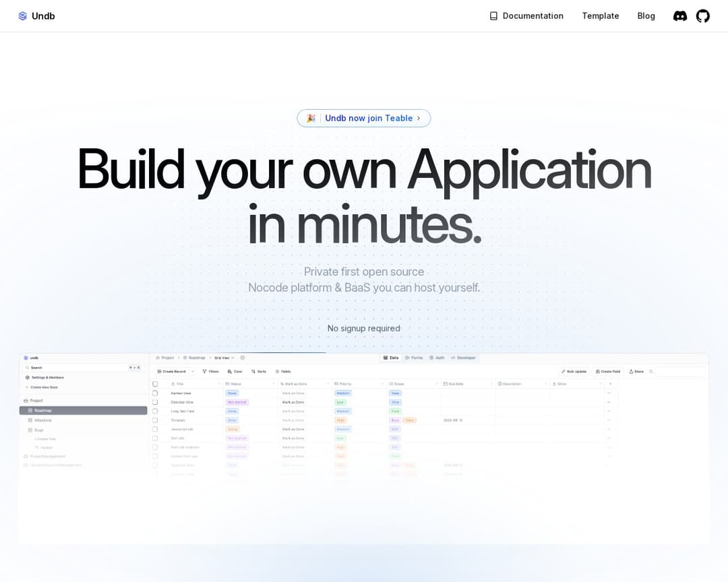Click the Filters funnel icon
Viewport: 728px width, 582px height.
coord(204,371)
